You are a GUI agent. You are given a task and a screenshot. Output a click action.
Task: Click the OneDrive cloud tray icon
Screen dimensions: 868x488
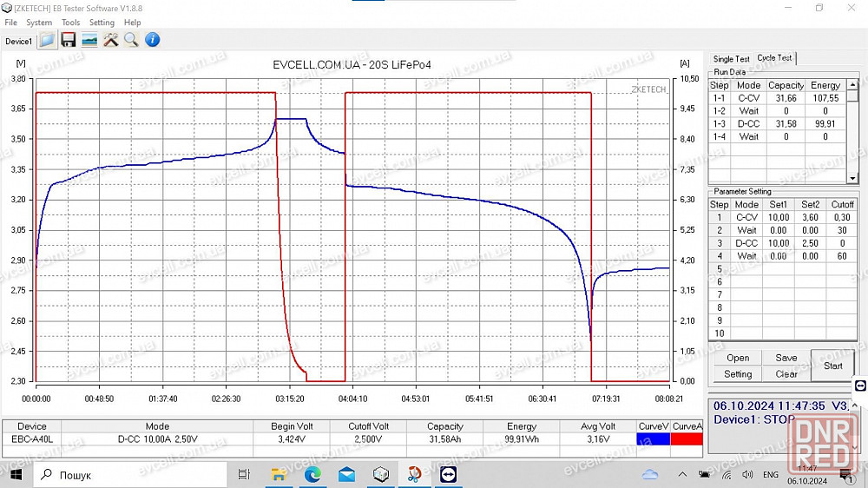click(650, 475)
